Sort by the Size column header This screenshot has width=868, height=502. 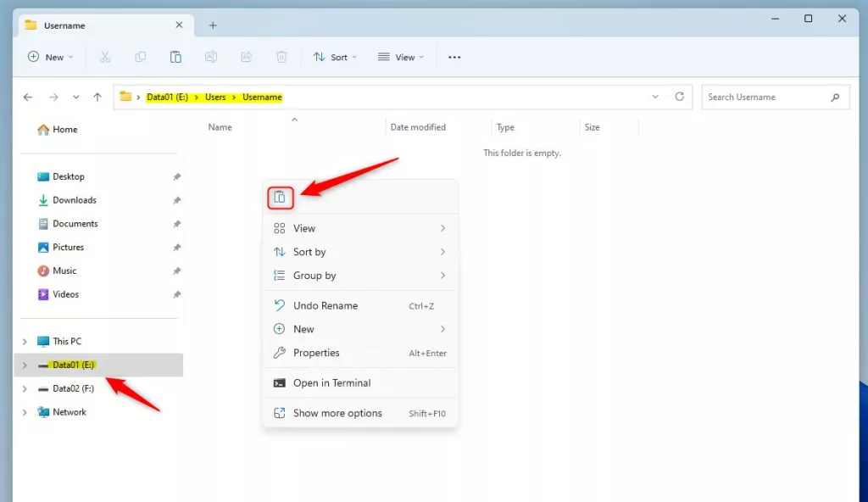(x=593, y=127)
